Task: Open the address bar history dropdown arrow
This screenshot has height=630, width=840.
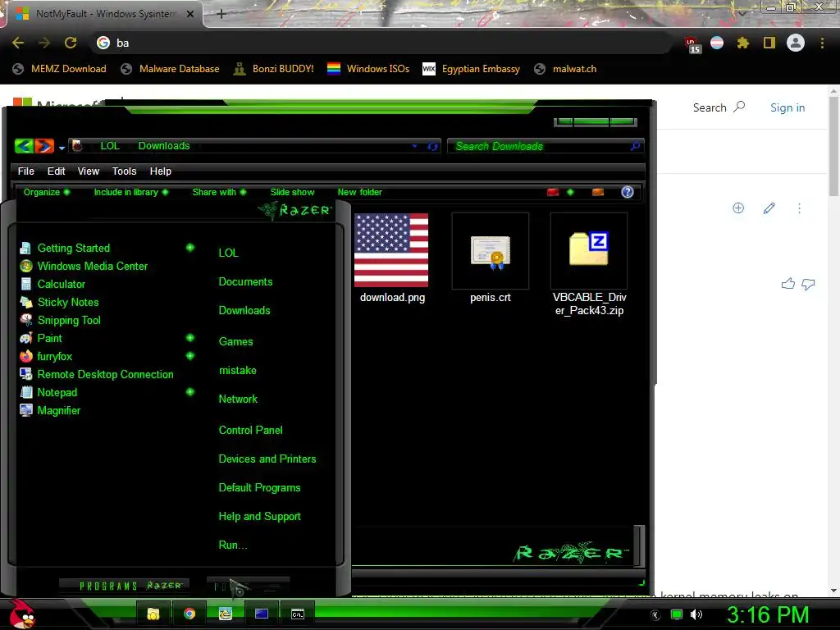Action: (414, 146)
